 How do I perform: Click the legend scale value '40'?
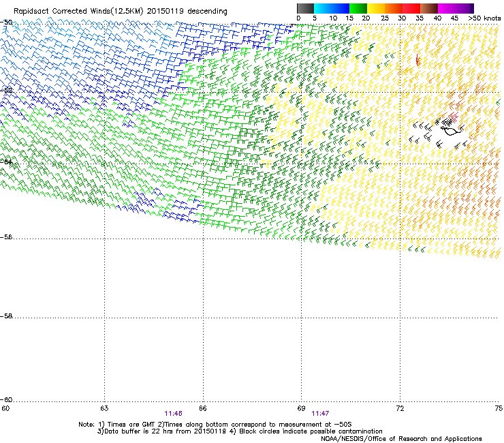pos(437,18)
